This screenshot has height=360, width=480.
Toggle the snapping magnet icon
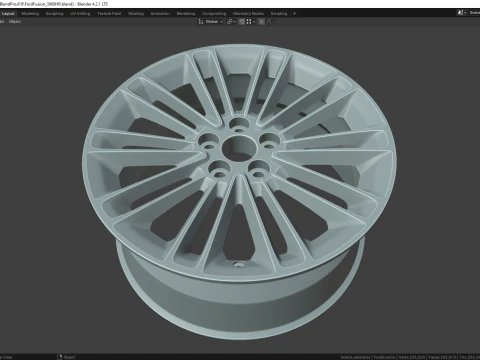point(242,22)
